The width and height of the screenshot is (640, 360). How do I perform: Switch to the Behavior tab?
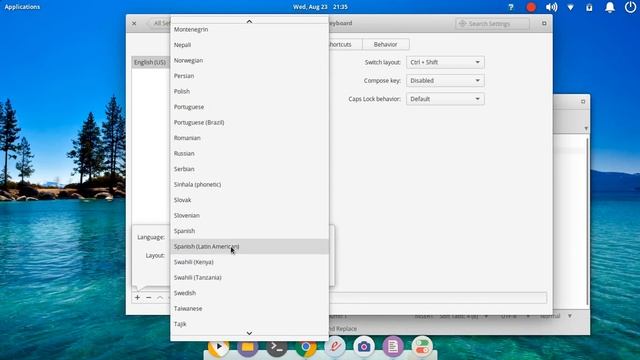[x=385, y=44]
